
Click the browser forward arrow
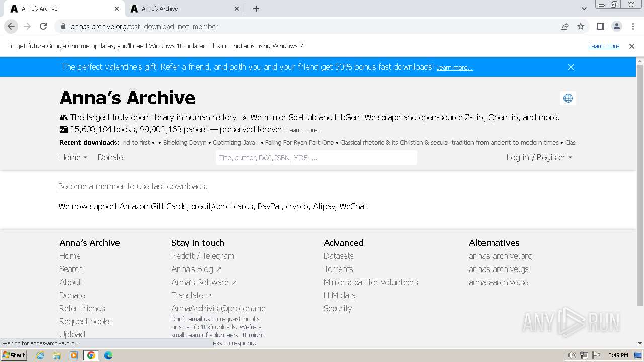click(27, 26)
